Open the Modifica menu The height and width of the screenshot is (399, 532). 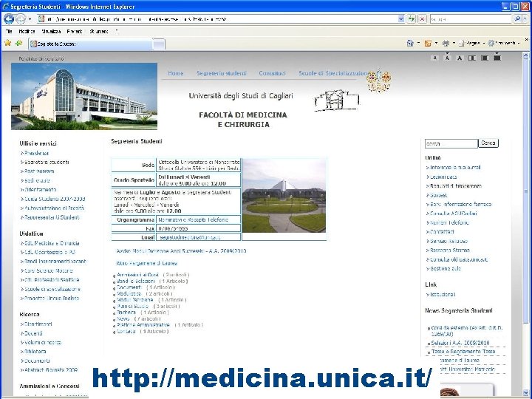27,32
